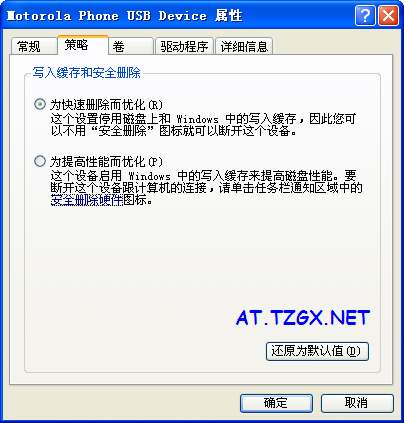Viewport: 404px width, 423px height.
Task: Click the 为提高性能而优化(P) label text
Action: [x=106, y=162]
